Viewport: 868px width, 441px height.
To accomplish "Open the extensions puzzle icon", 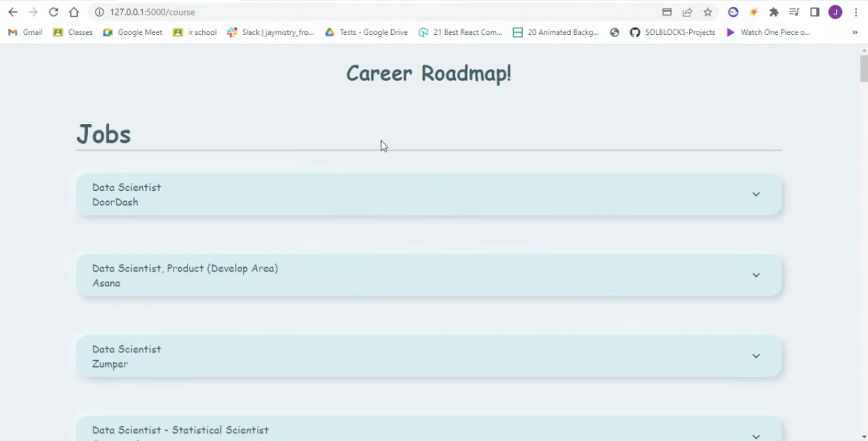I will [774, 12].
